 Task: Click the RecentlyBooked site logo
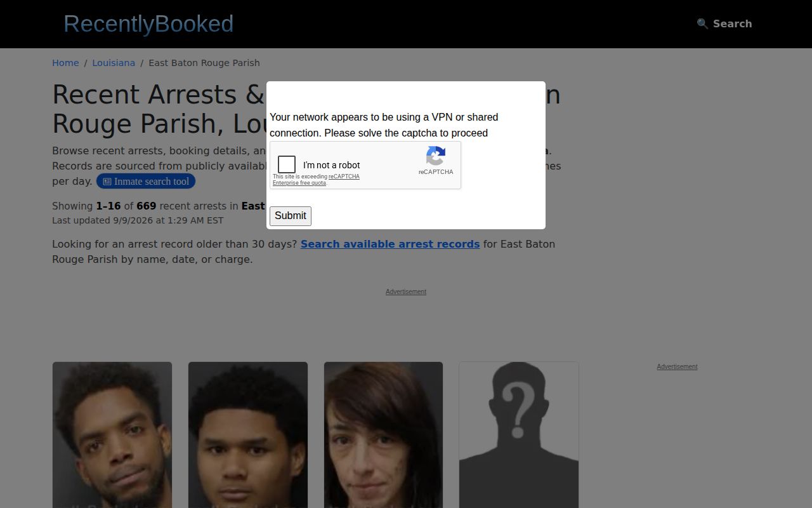[x=148, y=24]
